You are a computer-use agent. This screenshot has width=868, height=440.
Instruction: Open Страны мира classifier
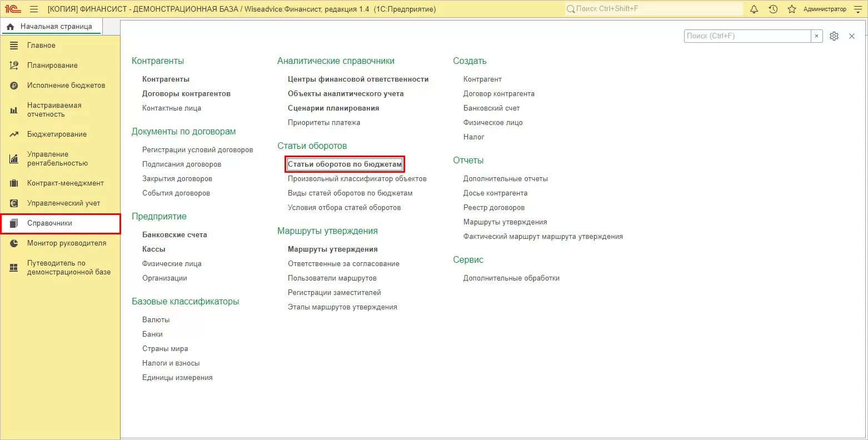tap(165, 349)
